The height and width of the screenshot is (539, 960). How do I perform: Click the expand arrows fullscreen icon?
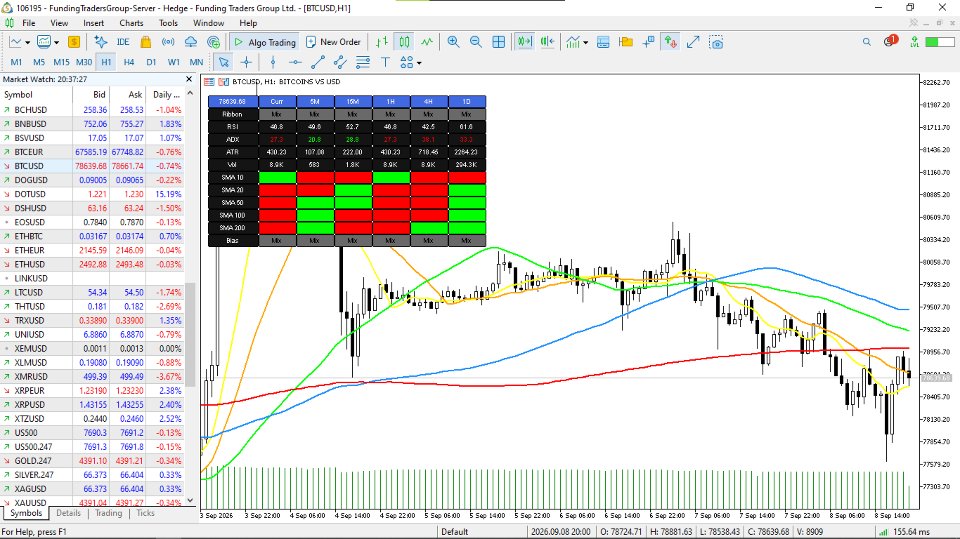click(693, 42)
